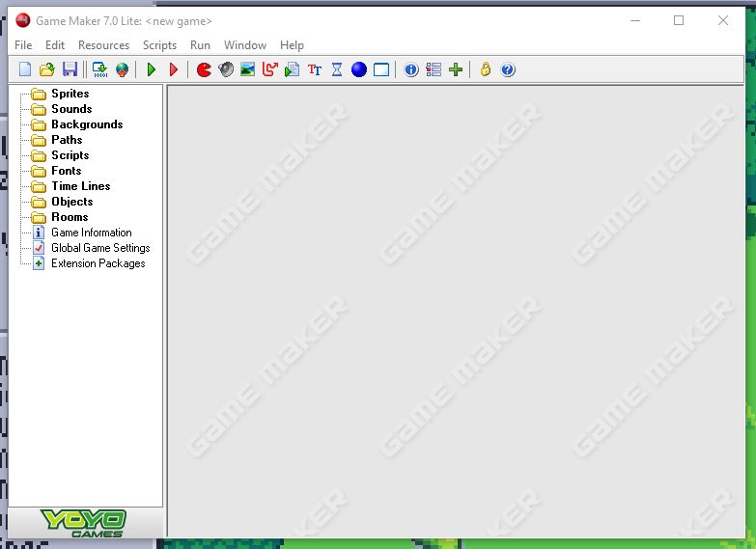Click the YoYo Games logo
This screenshot has height=549, width=756.
84,523
